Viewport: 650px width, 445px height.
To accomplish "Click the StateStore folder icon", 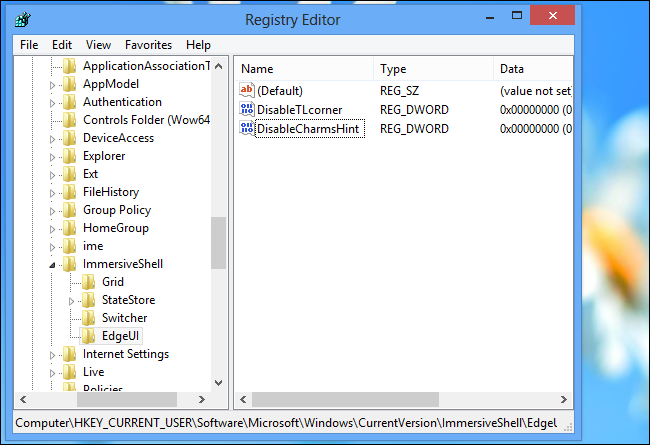I will click(x=89, y=300).
